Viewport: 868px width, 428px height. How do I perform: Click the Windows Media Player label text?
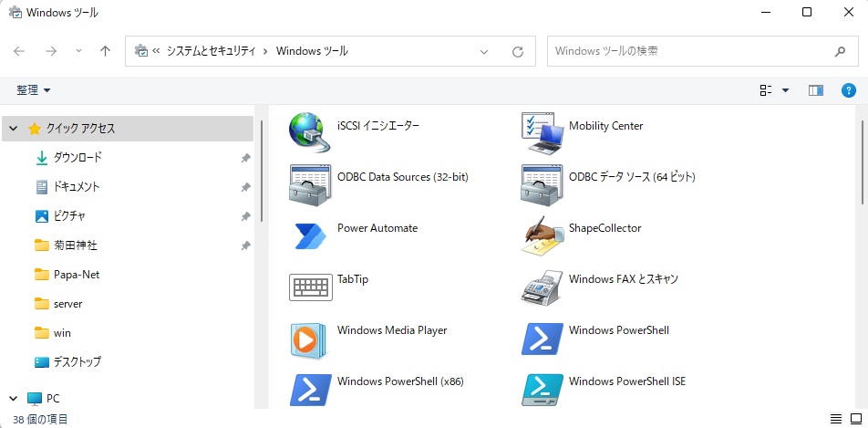coord(392,330)
